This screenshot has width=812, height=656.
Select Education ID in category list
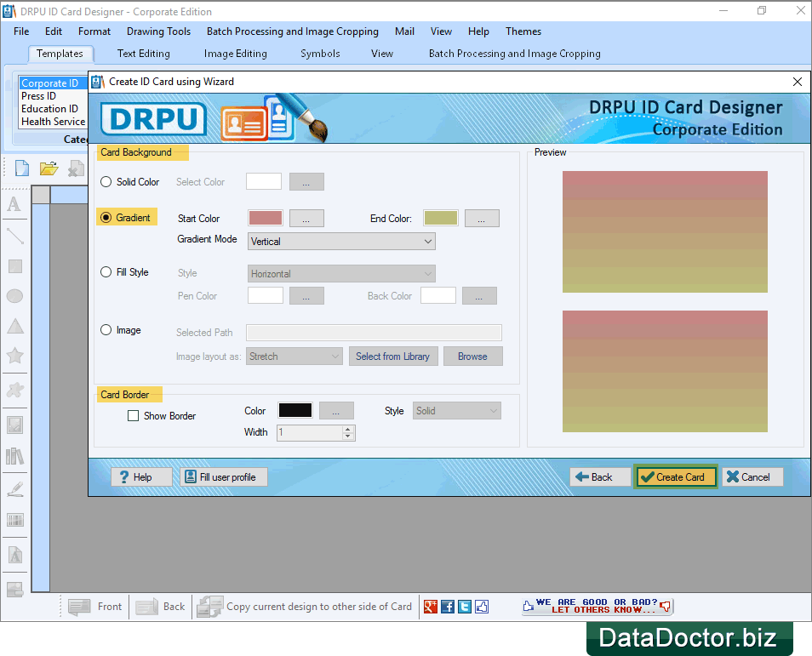coord(49,109)
